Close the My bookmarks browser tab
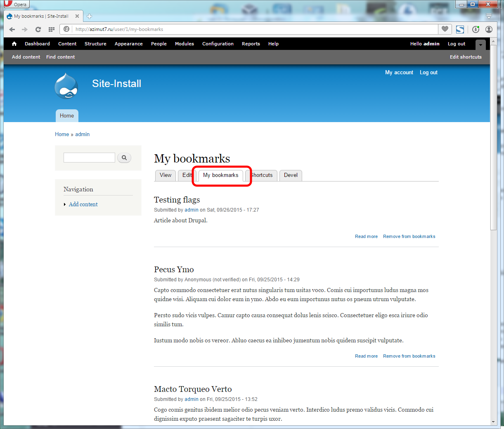The height and width of the screenshot is (429, 504). [x=77, y=16]
